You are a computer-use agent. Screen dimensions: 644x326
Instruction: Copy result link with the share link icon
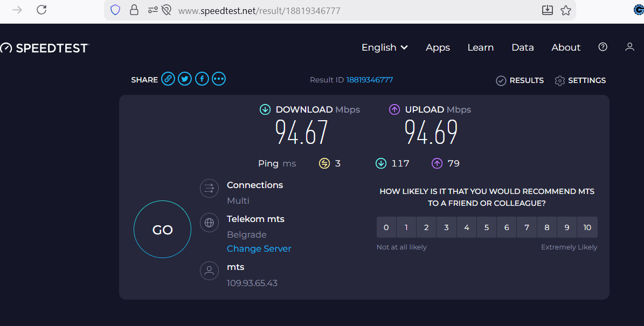[x=168, y=79]
